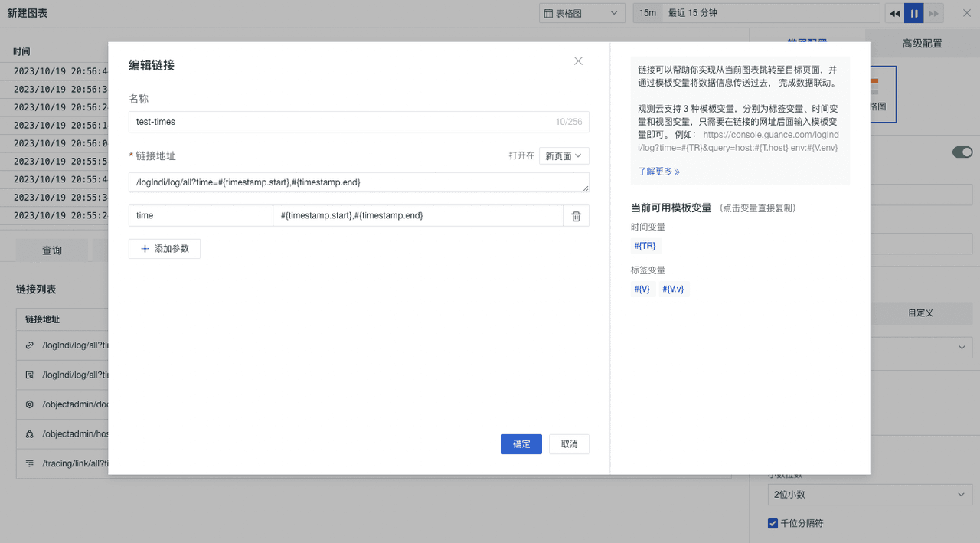Switch to the 高级配置 tab
Screen dimensions: 980x543
coord(922,44)
